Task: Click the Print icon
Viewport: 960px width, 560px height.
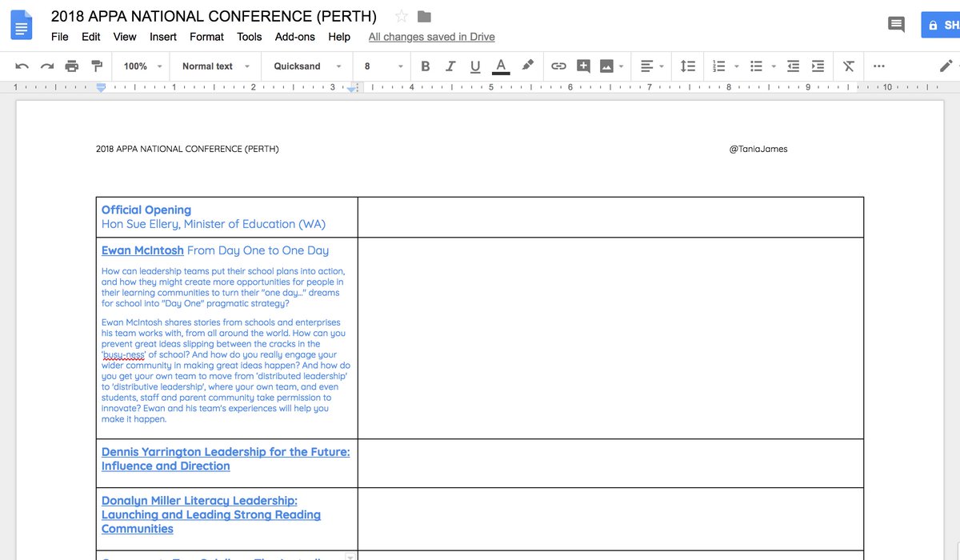Action: (x=72, y=66)
